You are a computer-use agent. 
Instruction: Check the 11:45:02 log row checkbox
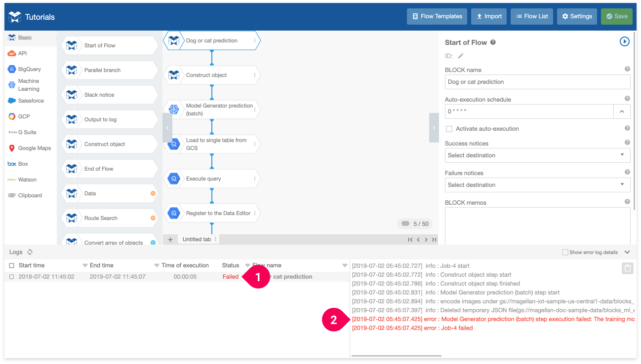pyautogui.click(x=12, y=277)
